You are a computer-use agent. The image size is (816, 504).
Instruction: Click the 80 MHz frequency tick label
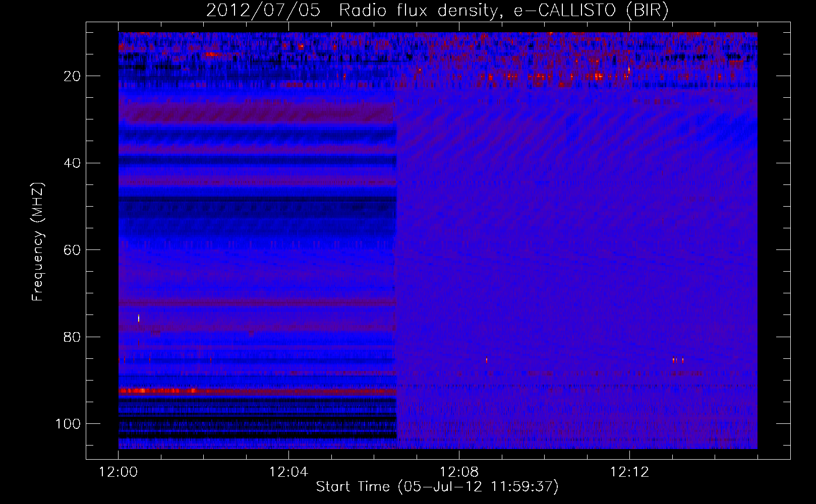(x=73, y=337)
